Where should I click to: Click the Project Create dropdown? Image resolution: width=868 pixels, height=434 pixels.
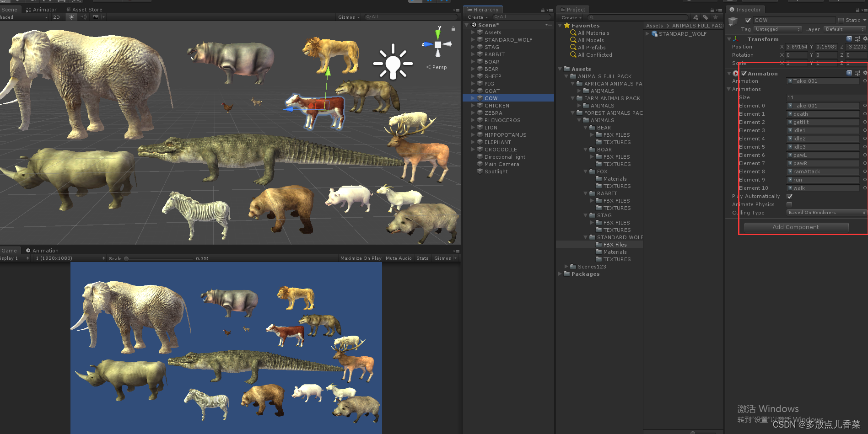point(571,17)
